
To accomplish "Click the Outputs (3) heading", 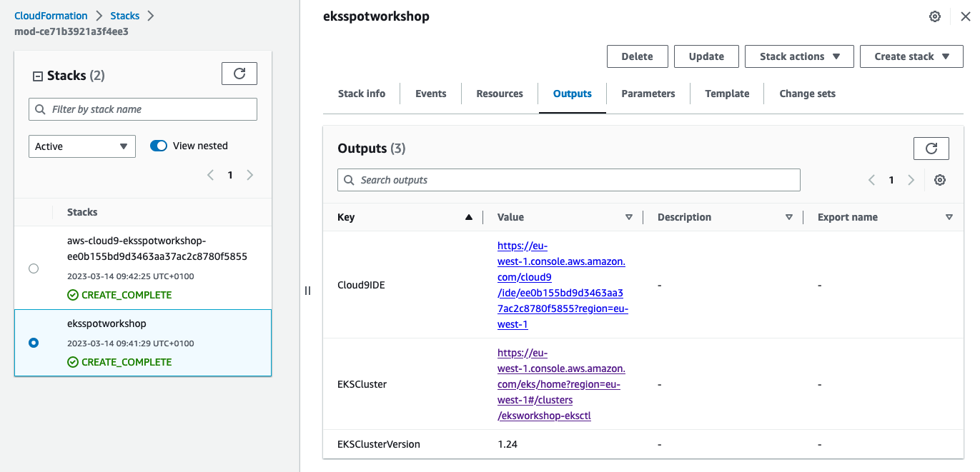I will tap(372, 149).
